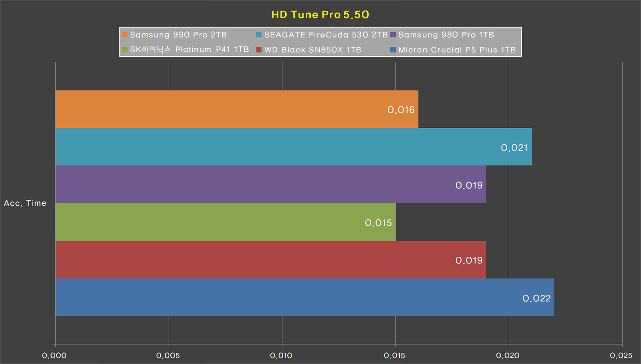Viewport: 641px width, 364px height.
Task: Click the orange Samsung 990 Pro legend swatch
Action: click(125, 35)
